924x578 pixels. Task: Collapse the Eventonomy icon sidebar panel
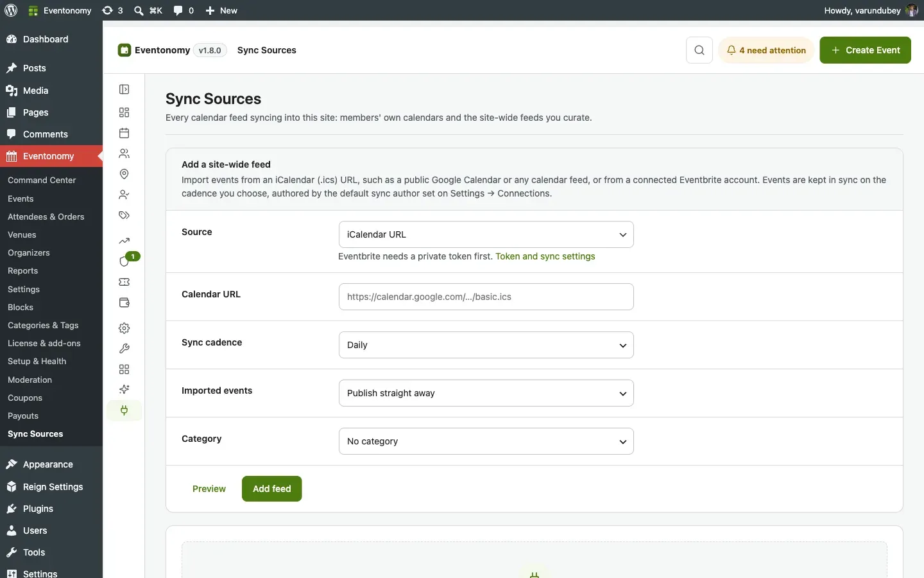tap(124, 89)
